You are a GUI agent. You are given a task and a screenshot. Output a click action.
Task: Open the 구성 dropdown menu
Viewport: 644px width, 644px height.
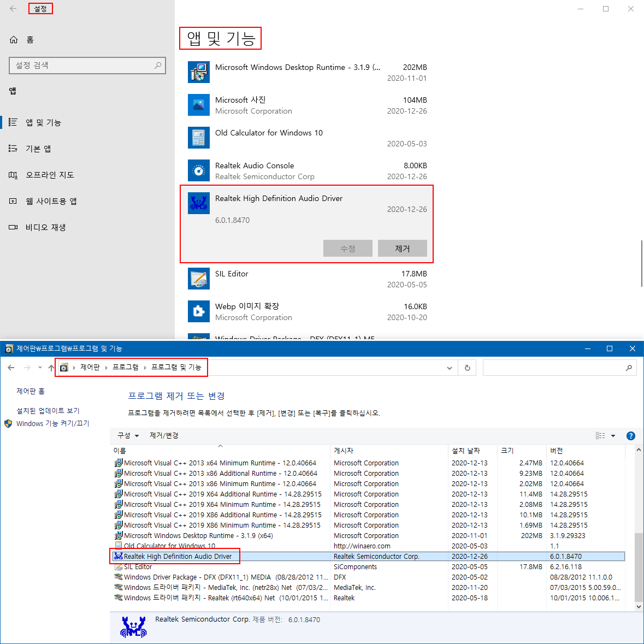[128, 435]
